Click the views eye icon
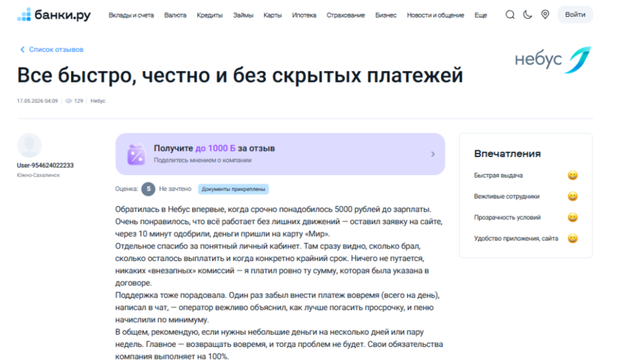Image resolution: width=620 pixels, height=364 pixels. (x=68, y=101)
